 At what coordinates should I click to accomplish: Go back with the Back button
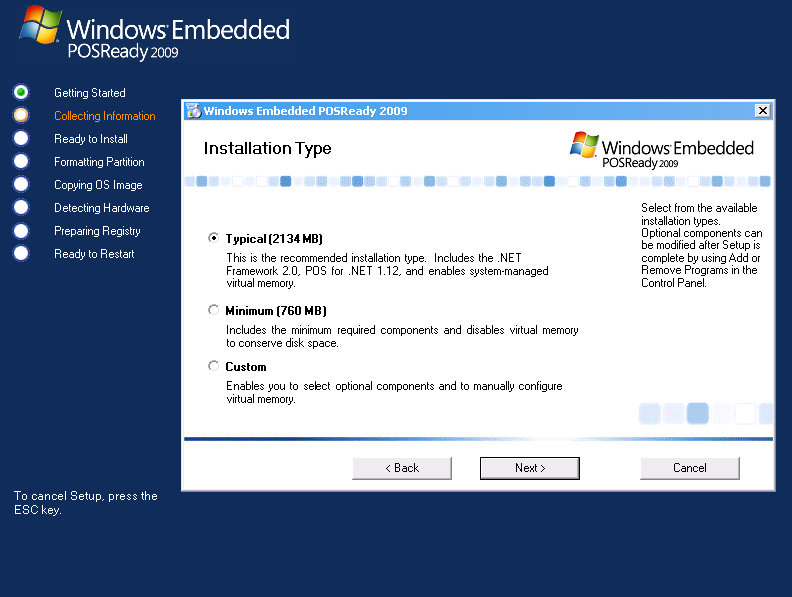402,468
